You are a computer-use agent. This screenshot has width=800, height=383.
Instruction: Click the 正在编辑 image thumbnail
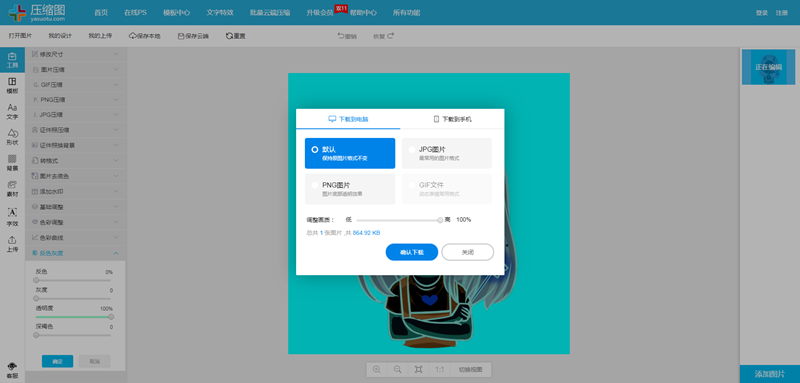coord(768,67)
